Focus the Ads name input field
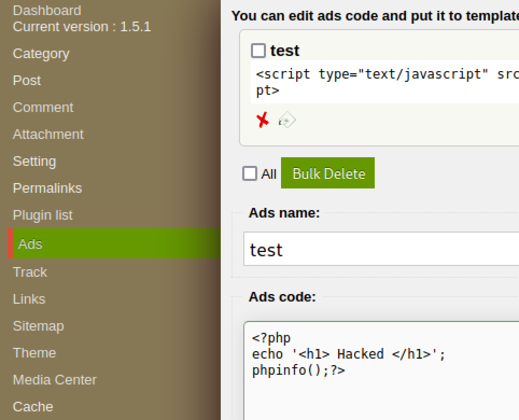This screenshot has height=420, width=519. 381,249
